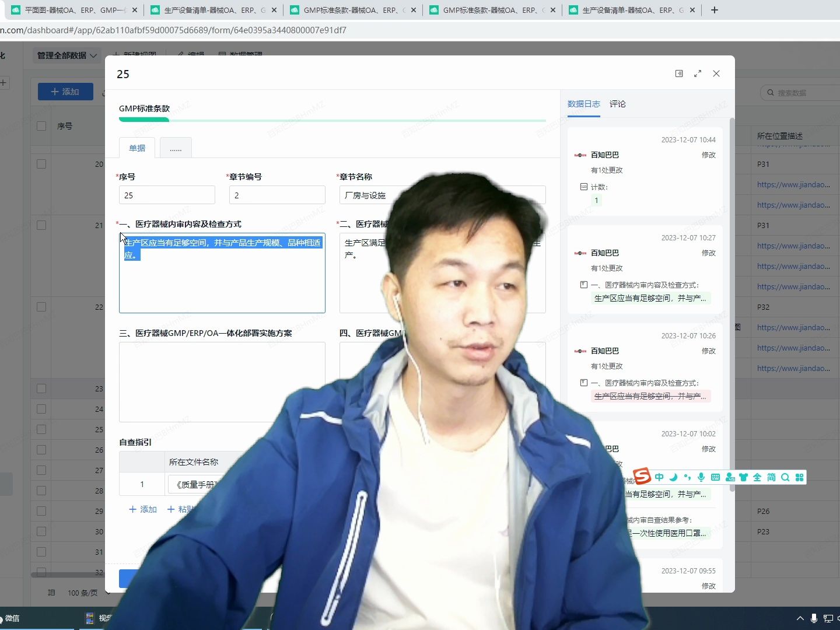Image resolution: width=840 pixels, height=630 pixels.
Task: Open the Sogou toolbox grid icon
Action: tap(799, 477)
